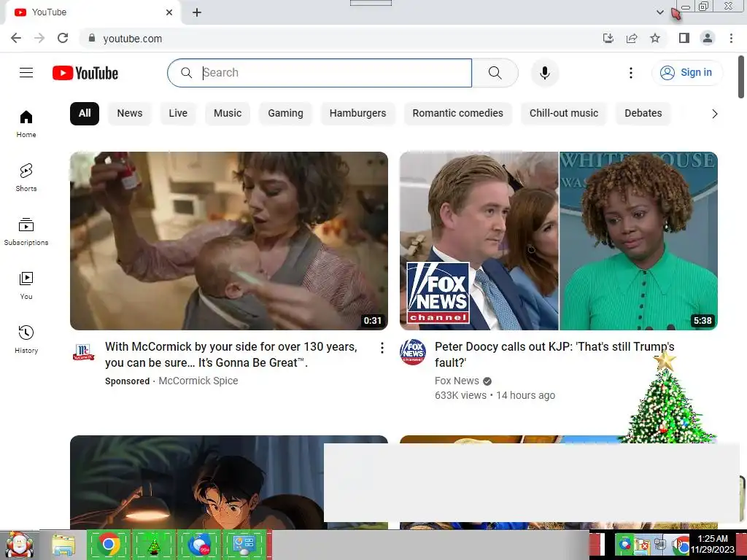Toggle Chrome side panel icon
747x560 pixels.
(x=684, y=38)
